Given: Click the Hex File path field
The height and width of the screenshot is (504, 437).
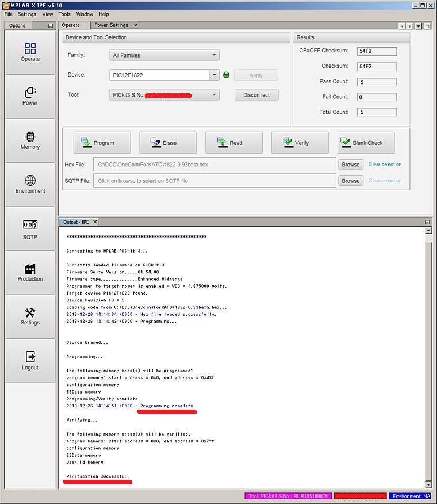Looking at the screenshot, I should (214, 165).
